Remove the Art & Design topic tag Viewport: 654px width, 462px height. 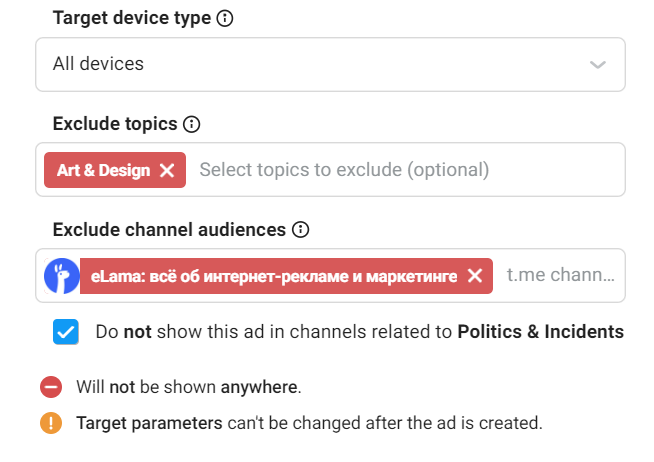click(x=167, y=170)
